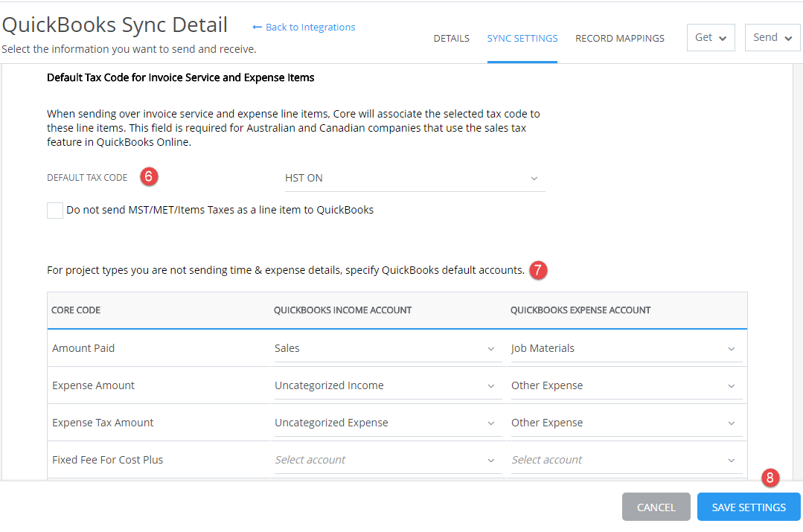Expand the Send dropdown button
803x532 pixels.
point(772,37)
